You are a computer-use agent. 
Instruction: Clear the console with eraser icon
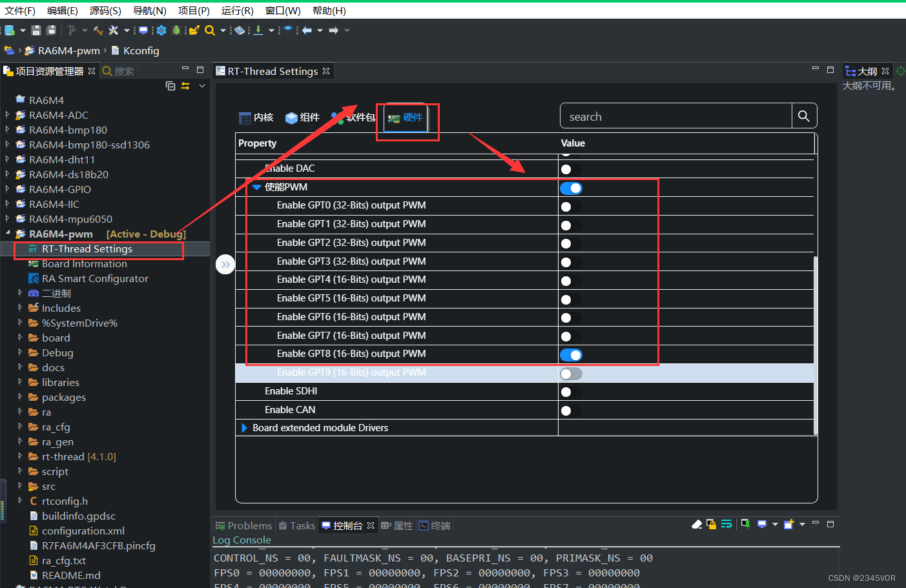point(697,524)
